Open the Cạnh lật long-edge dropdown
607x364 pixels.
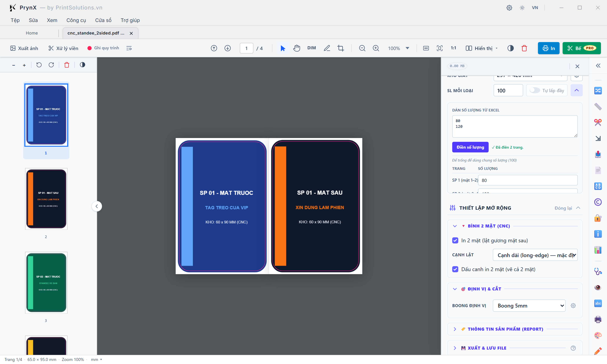pos(535,255)
